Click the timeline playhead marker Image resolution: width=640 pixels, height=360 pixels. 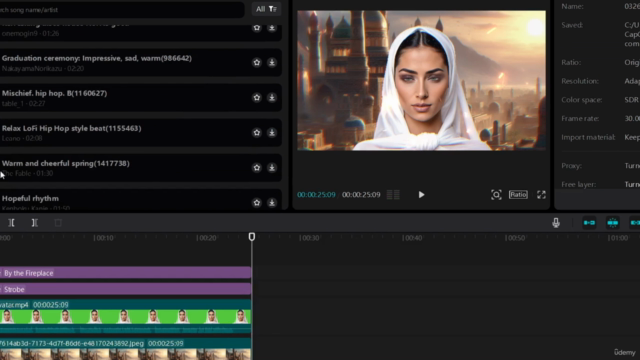click(x=252, y=237)
